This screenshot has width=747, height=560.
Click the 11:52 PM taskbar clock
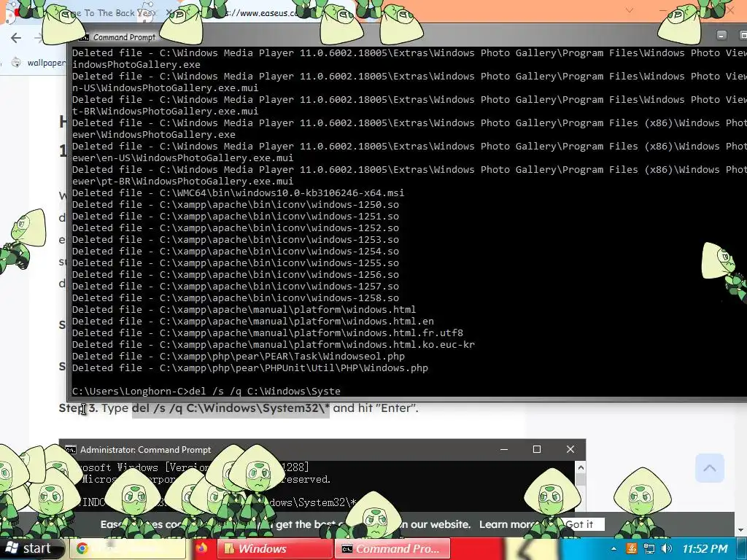[x=705, y=548]
